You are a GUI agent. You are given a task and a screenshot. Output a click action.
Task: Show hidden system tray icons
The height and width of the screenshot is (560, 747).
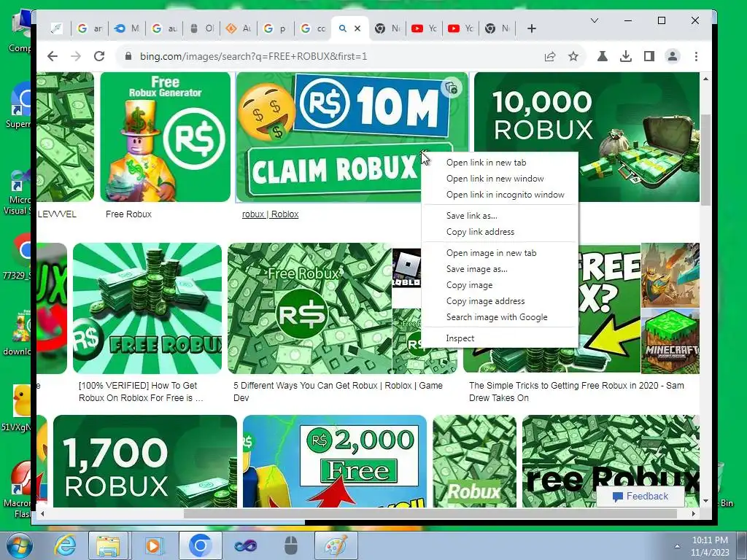[x=677, y=546]
